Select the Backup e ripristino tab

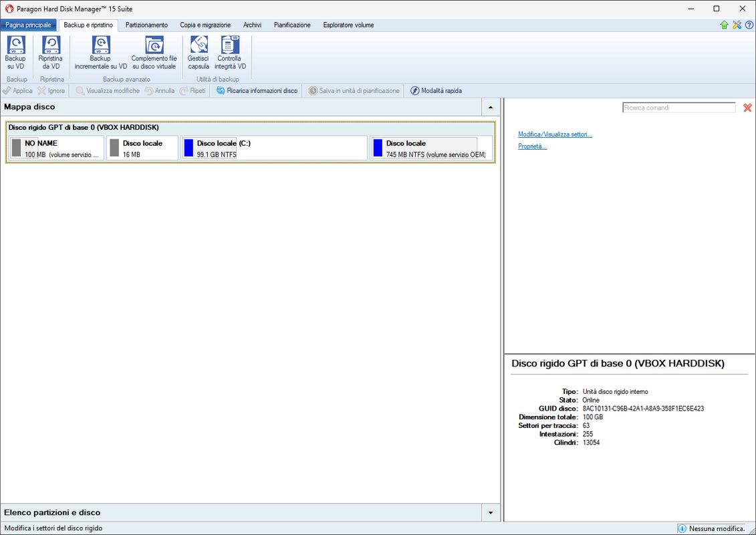click(x=88, y=25)
